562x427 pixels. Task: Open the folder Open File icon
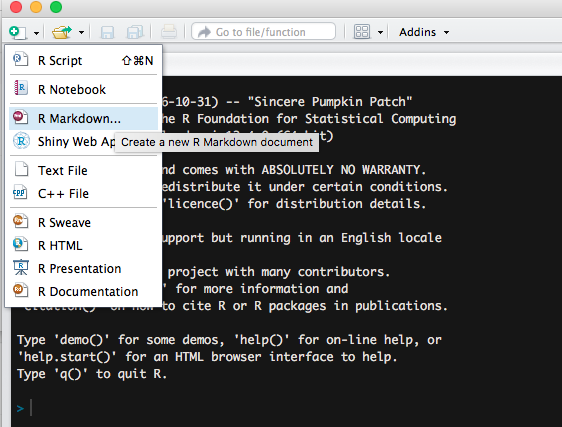62,32
